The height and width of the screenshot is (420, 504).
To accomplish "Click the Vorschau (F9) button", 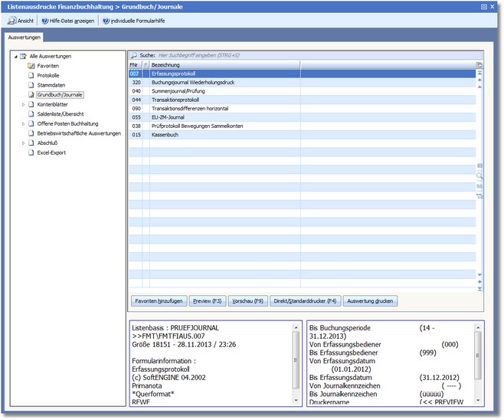I will pyautogui.click(x=247, y=301).
